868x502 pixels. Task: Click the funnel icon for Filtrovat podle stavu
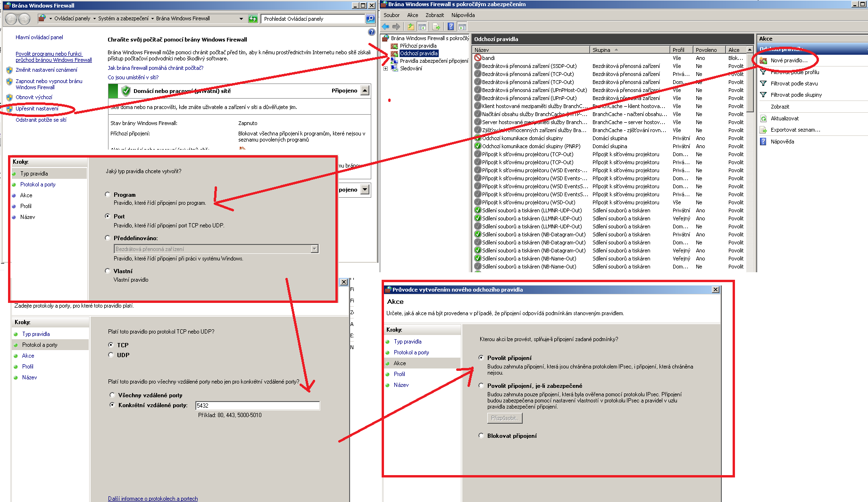tap(763, 84)
